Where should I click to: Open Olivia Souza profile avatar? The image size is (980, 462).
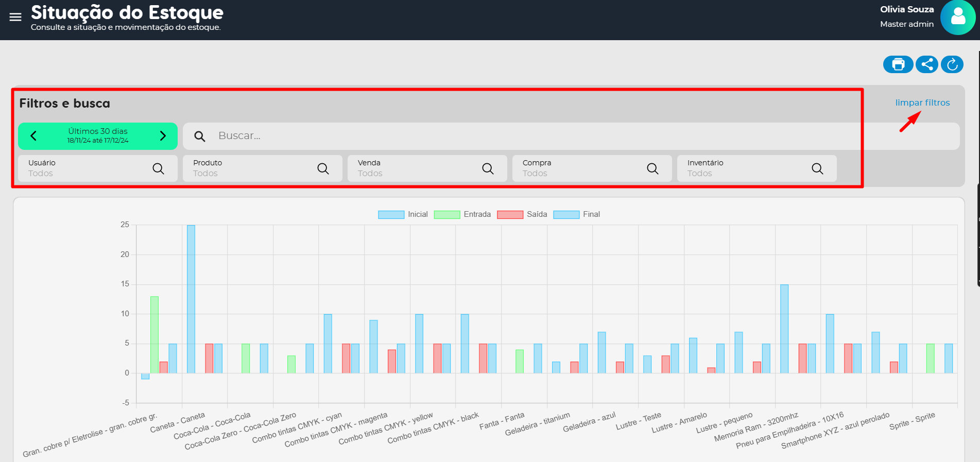(x=957, y=18)
